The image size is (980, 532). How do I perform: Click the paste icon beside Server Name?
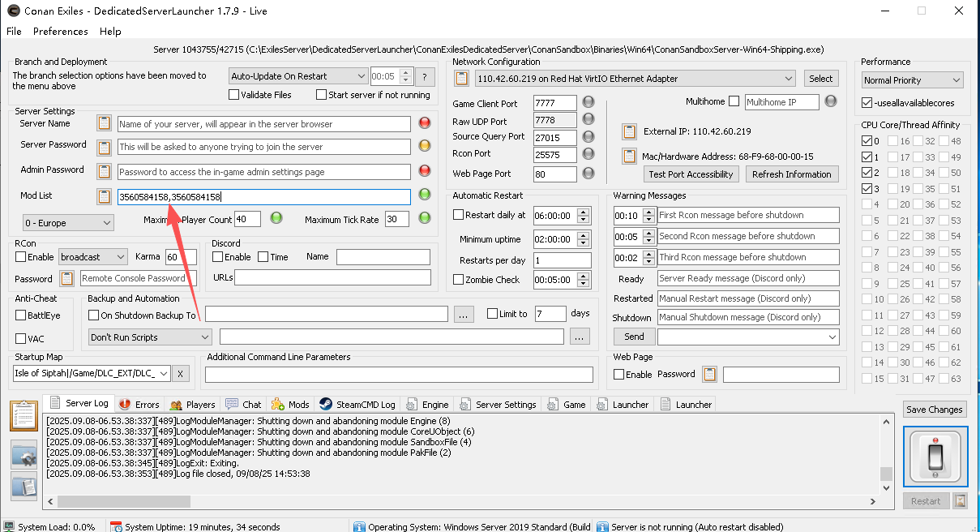[104, 124]
